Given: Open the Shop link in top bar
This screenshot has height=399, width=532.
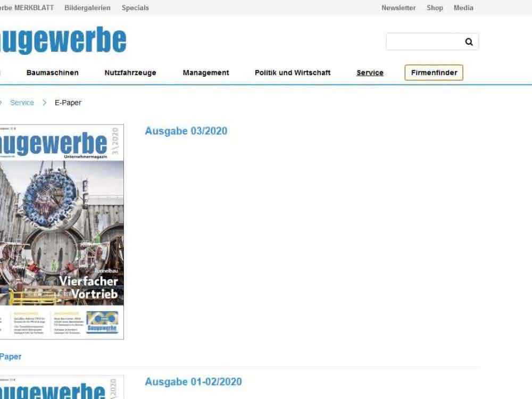Looking at the screenshot, I should click(435, 7).
